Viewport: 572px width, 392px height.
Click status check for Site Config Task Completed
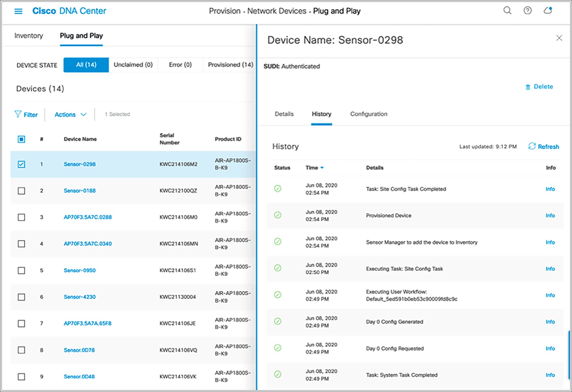pyautogui.click(x=278, y=189)
